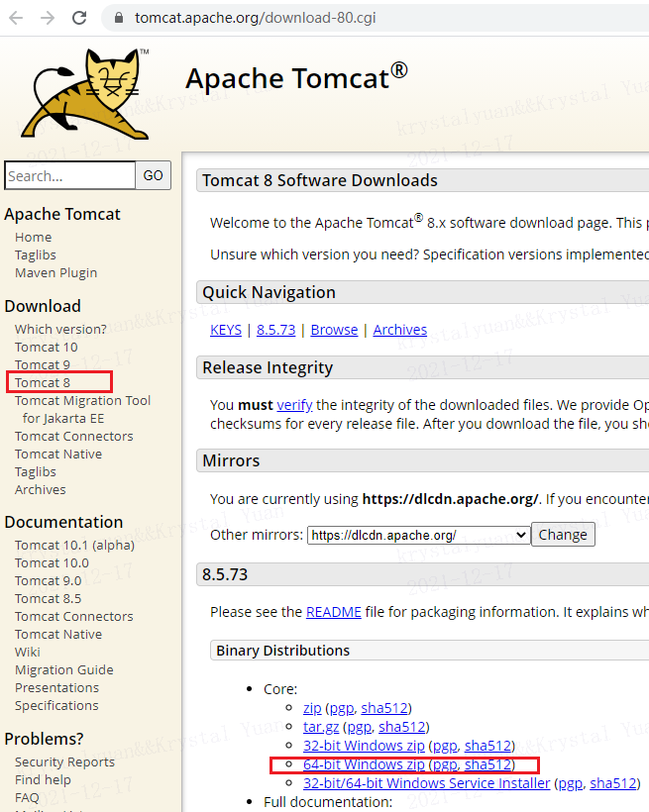Open the first Taglibs link under Apache Tomcat

pos(36,254)
